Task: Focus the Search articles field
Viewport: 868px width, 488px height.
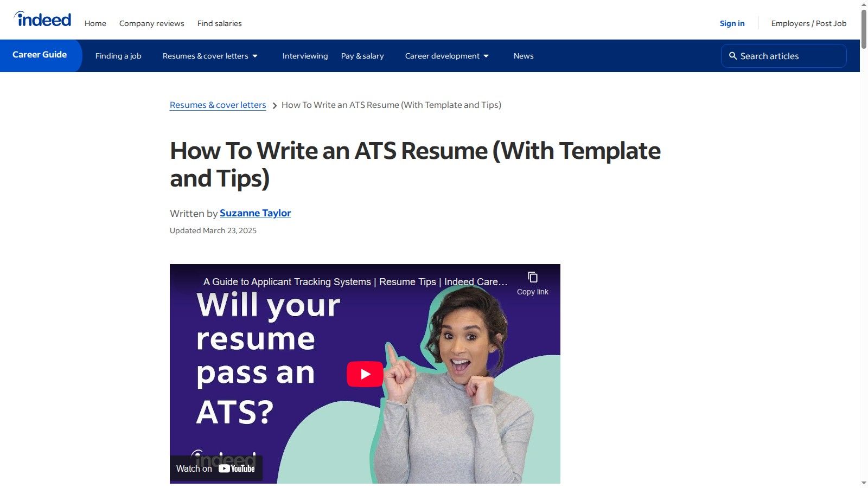Action: (784, 56)
